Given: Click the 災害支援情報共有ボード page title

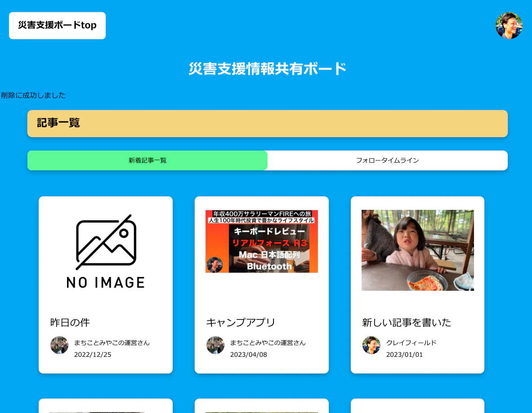Looking at the screenshot, I should [268, 68].
